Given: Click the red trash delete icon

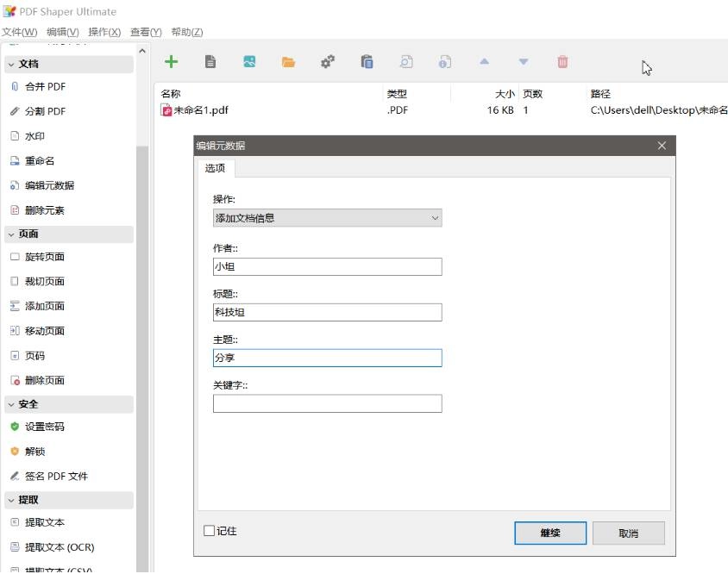Looking at the screenshot, I should tap(562, 62).
